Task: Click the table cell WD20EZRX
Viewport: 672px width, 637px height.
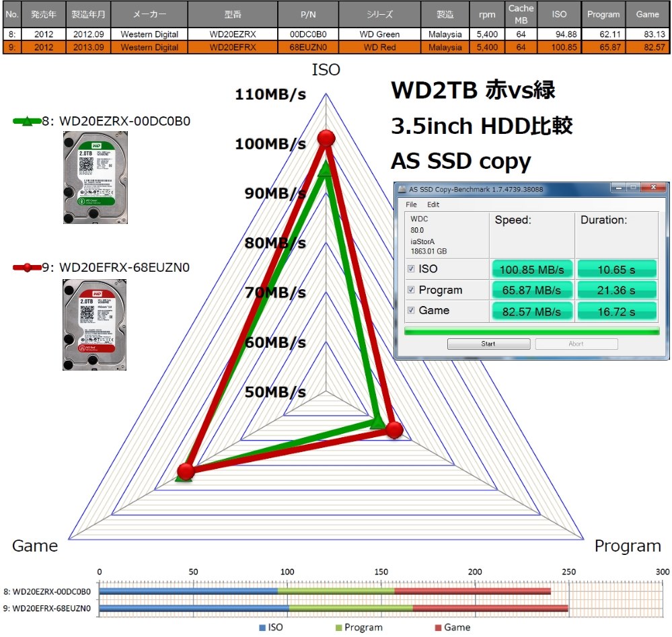Action: coord(233,34)
